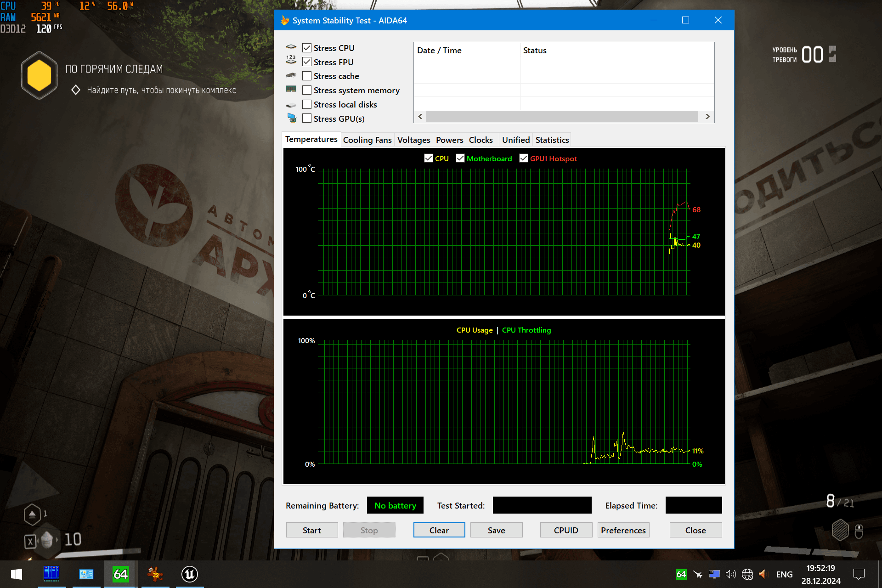Viewport: 882px width, 588px height.
Task: Open the taskbar clock and date
Action: tap(821, 575)
